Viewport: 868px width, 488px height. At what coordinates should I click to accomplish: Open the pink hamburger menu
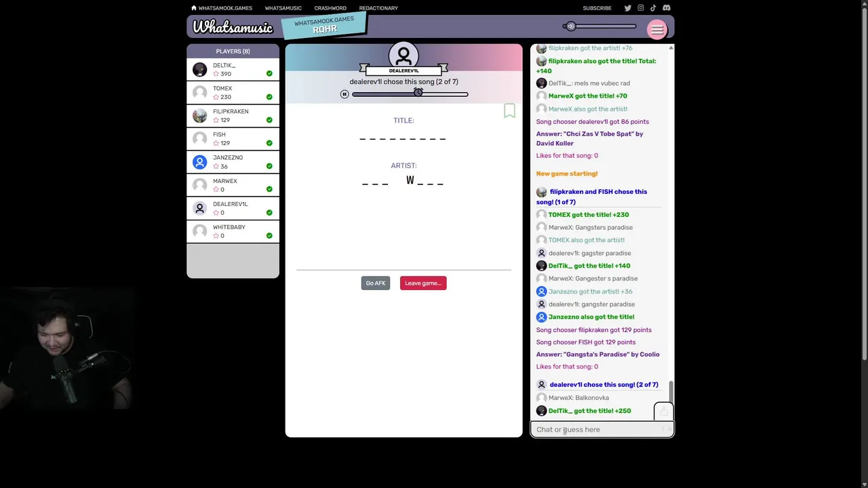(x=656, y=29)
